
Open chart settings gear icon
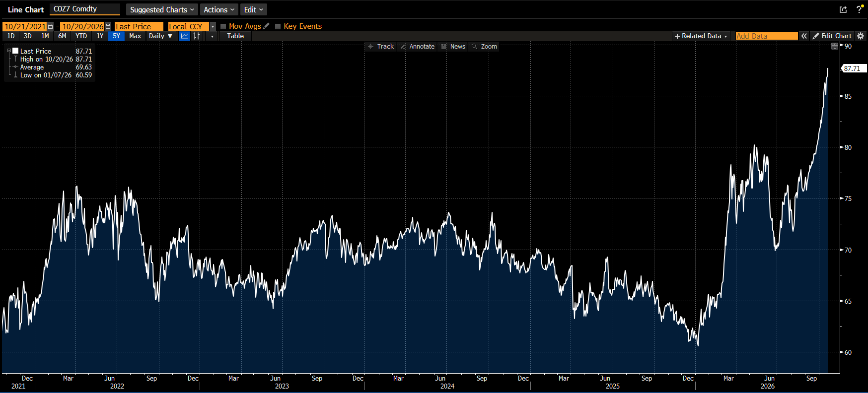pos(861,36)
